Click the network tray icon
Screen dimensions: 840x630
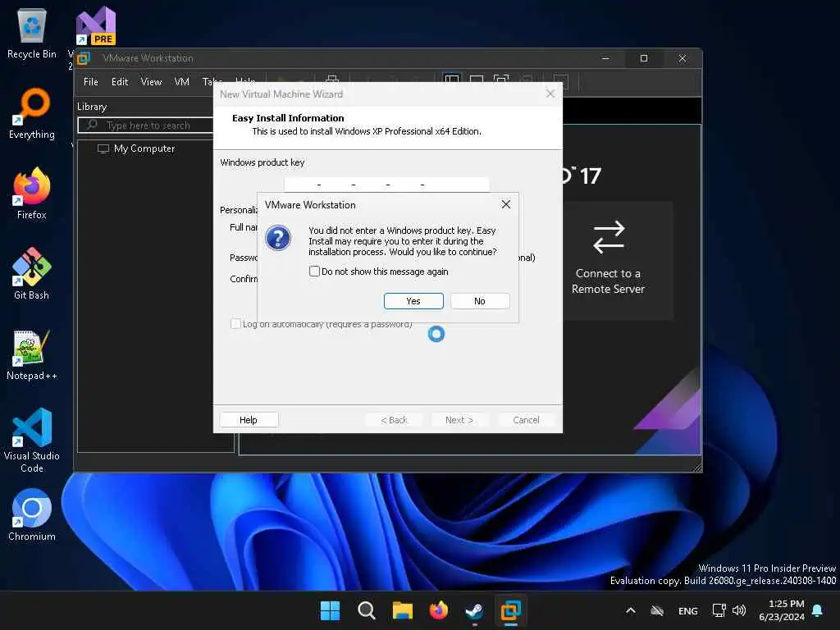719,610
